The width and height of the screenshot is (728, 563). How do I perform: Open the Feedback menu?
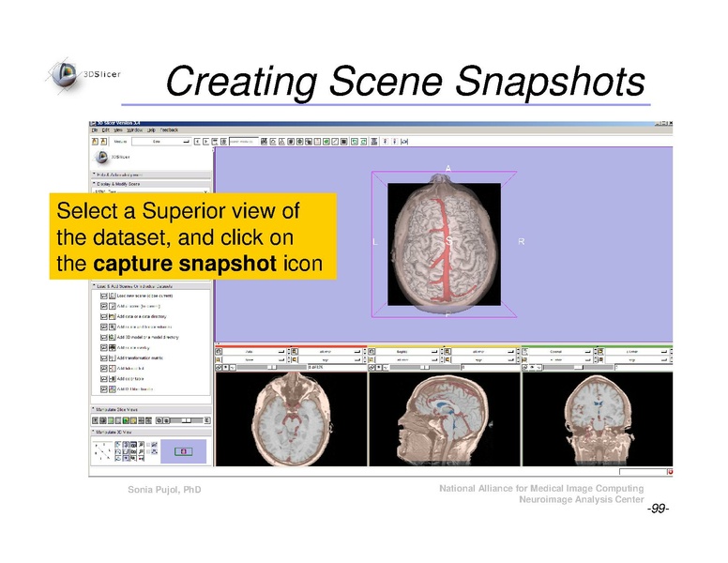[169, 130]
